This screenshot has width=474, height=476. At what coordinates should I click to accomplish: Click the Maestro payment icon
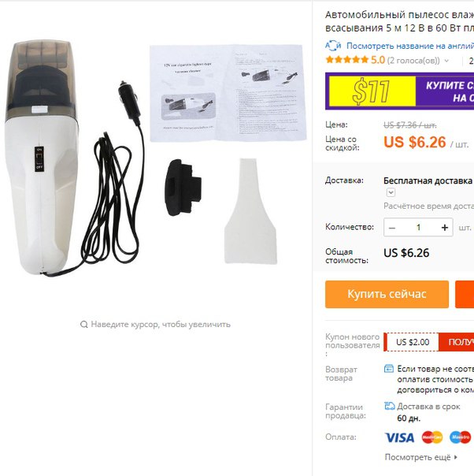click(461, 437)
